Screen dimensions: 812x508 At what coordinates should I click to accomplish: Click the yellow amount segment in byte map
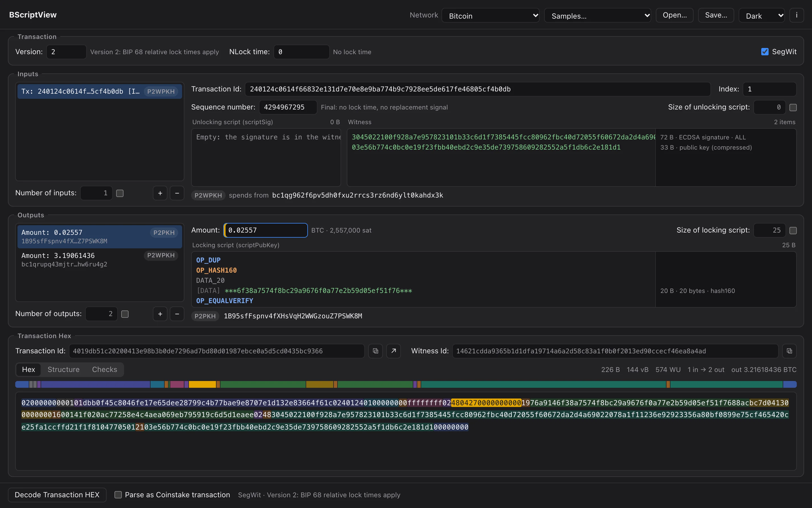(x=202, y=384)
